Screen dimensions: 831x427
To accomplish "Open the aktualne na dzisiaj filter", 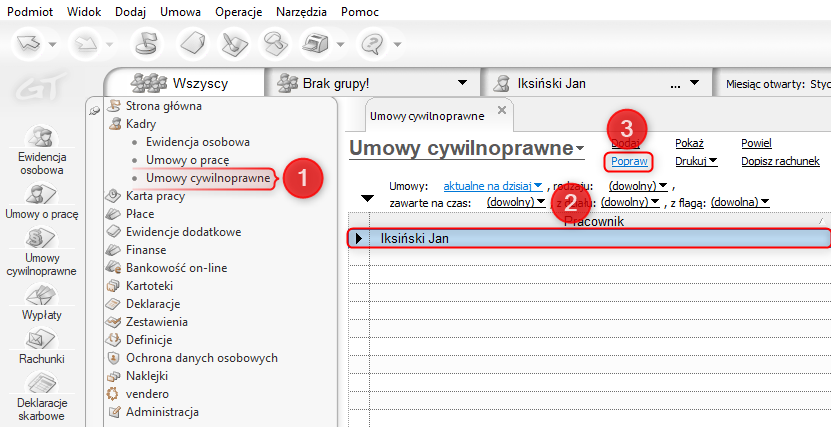I will [x=492, y=186].
